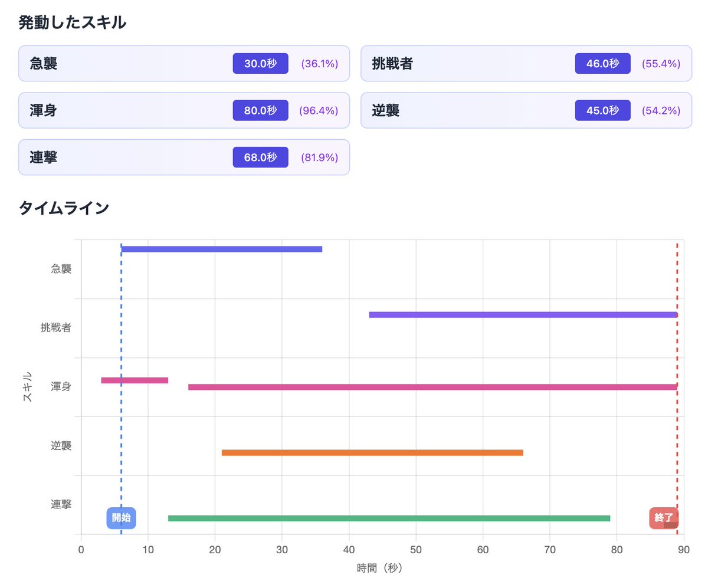Click the 30.0秒 badge on 急襲 card
Screen dimensions: 708x588
(260, 63)
